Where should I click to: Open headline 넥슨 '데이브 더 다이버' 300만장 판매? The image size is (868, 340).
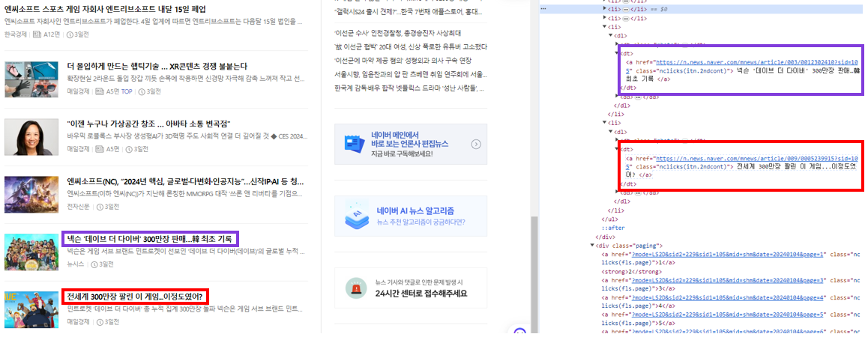point(151,239)
